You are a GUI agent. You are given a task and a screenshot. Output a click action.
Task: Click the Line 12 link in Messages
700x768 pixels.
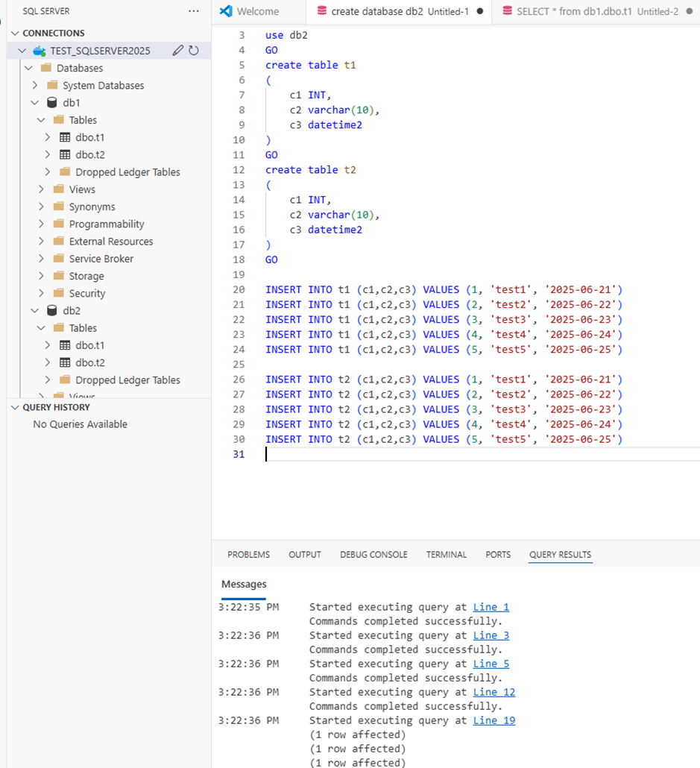pos(494,692)
